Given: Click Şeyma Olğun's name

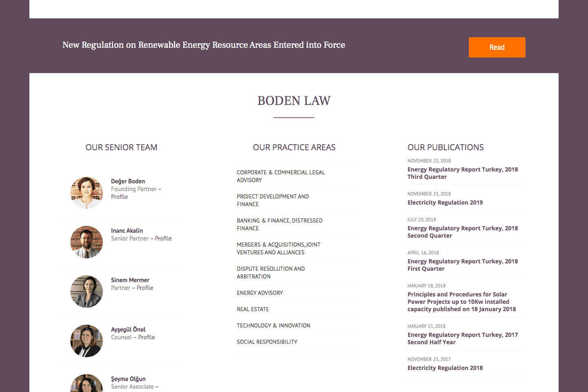Looking at the screenshot, I should click(x=129, y=379).
